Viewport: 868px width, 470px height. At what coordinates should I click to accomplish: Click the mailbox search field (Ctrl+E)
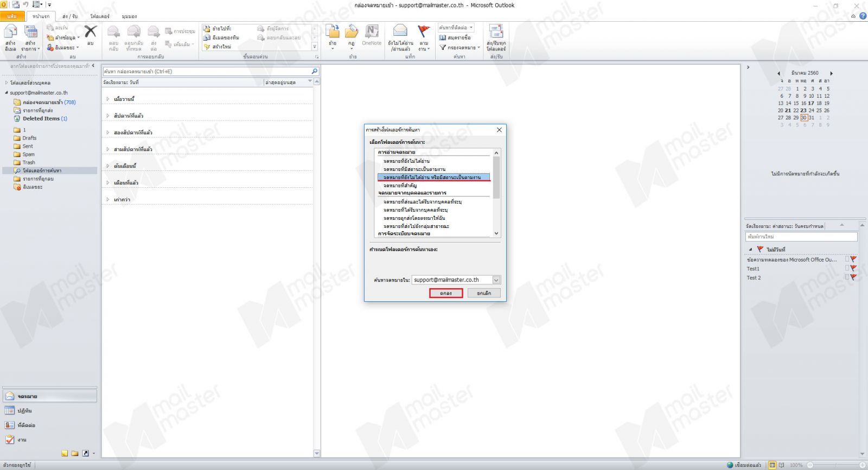(x=207, y=71)
